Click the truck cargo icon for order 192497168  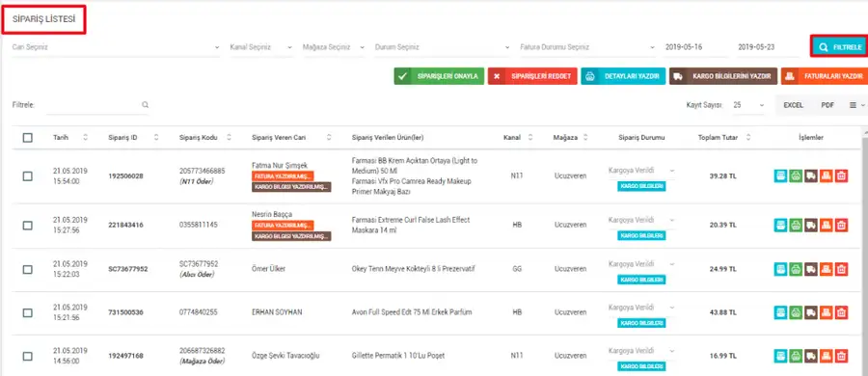(811, 356)
